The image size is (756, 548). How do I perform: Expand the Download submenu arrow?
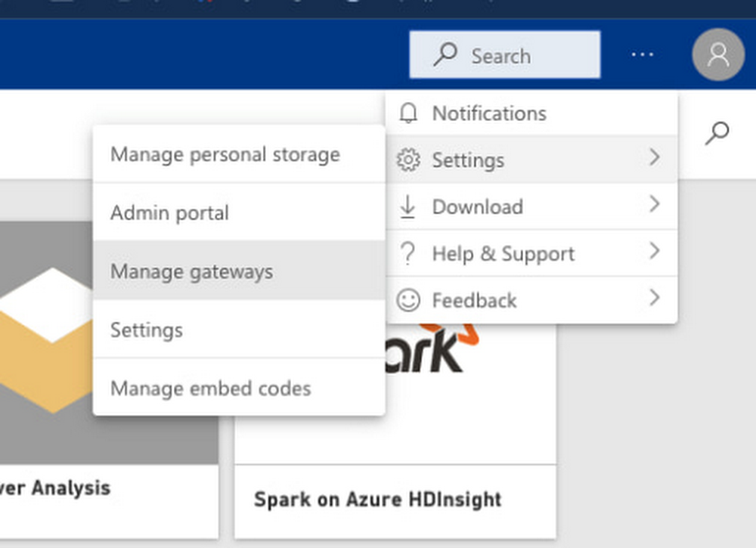tap(654, 205)
